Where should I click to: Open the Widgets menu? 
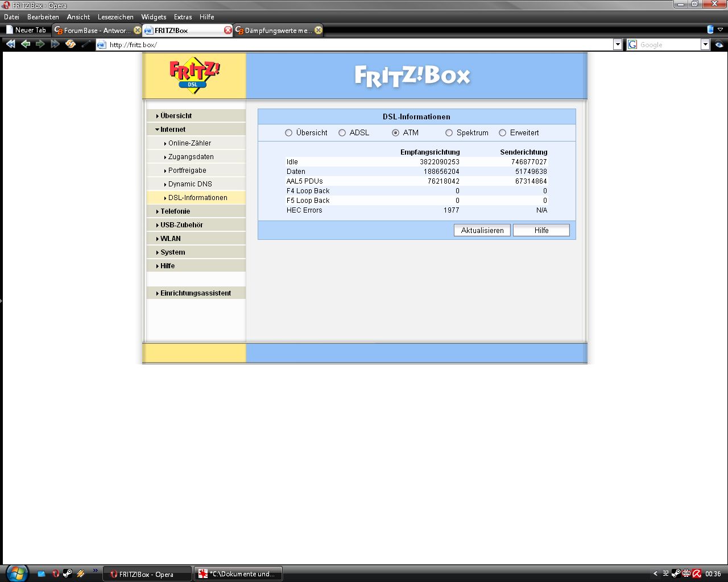click(x=154, y=17)
